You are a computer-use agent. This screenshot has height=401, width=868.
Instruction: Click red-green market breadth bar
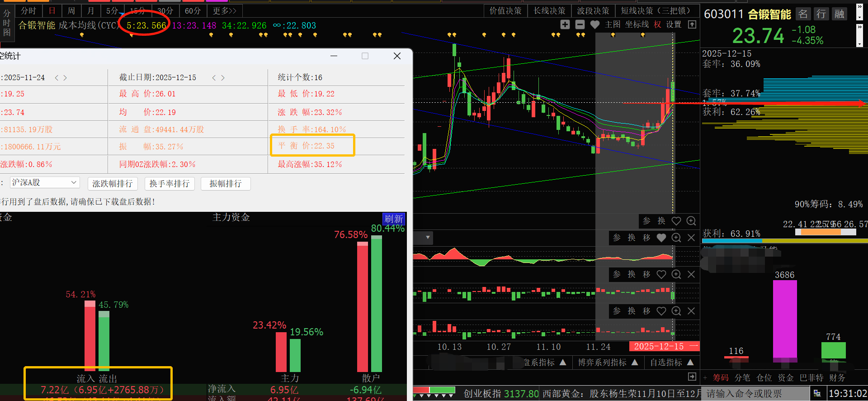434,390
